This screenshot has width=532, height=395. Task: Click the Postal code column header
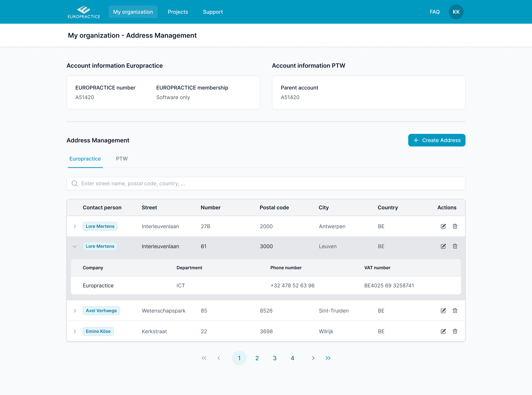274,207
